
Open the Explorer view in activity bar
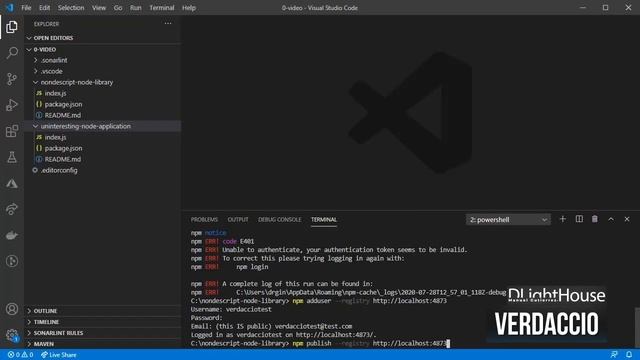pyautogui.click(x=12, y=27)
